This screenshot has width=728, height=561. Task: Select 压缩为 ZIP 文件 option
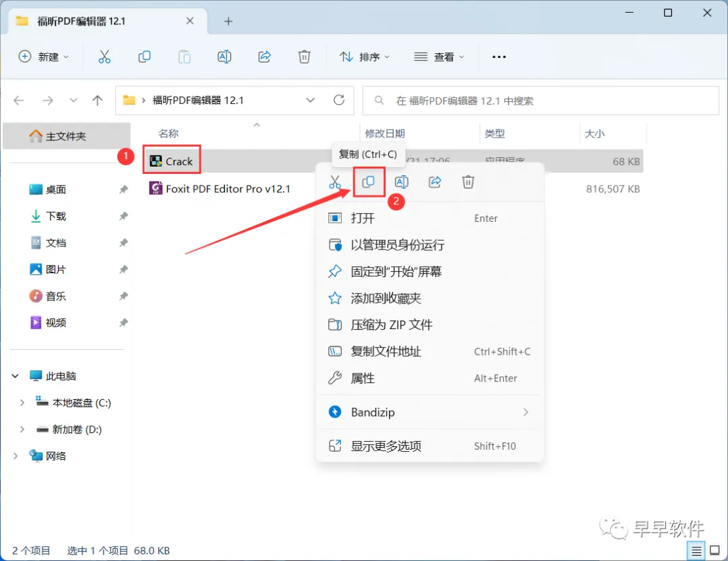429,324
